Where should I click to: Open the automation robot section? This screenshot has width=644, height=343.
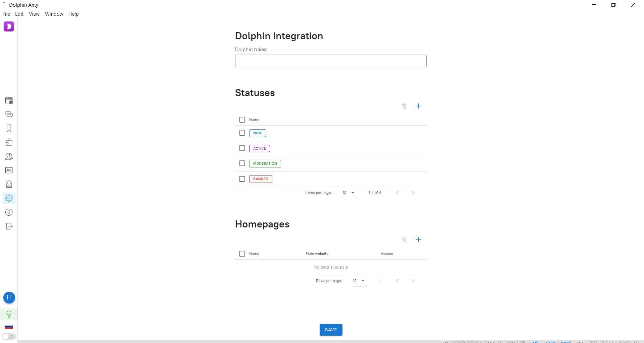(9, 184)
